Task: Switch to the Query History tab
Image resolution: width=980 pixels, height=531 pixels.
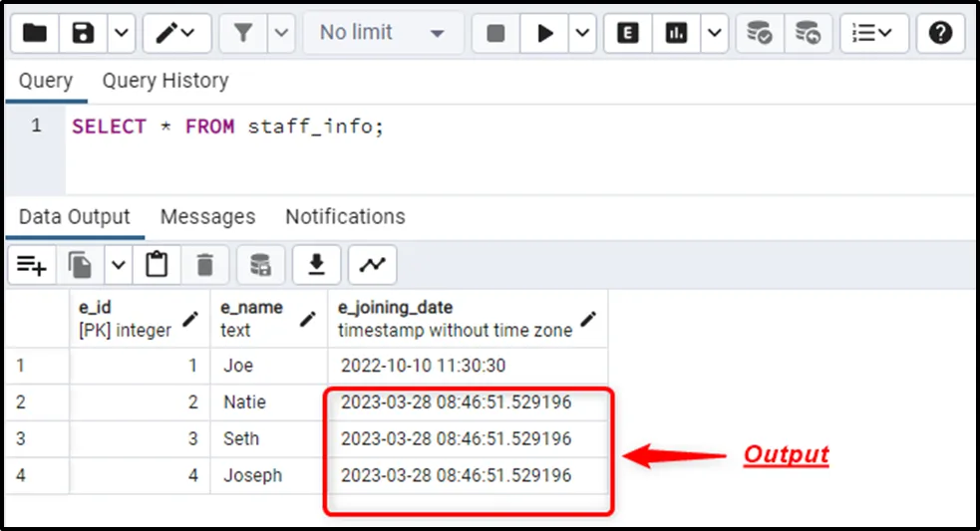Action: pyautogui.click(x=164, y=81)
